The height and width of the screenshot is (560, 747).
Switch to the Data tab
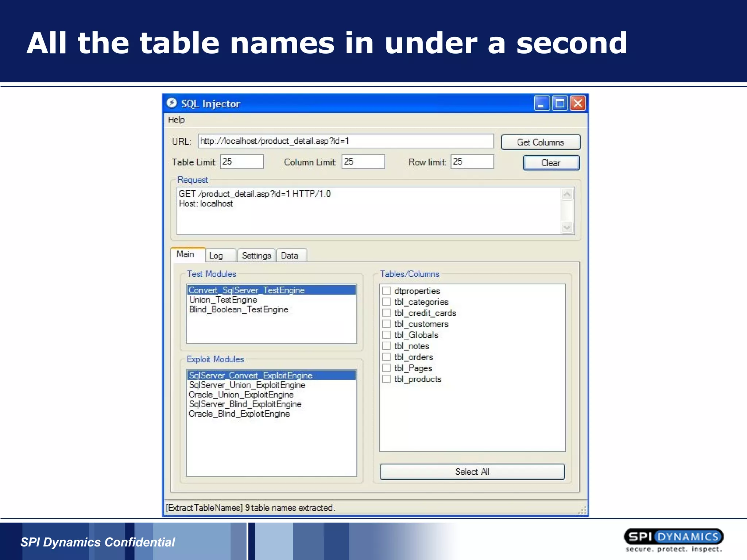pyautogui.click(x=291, y=256)
